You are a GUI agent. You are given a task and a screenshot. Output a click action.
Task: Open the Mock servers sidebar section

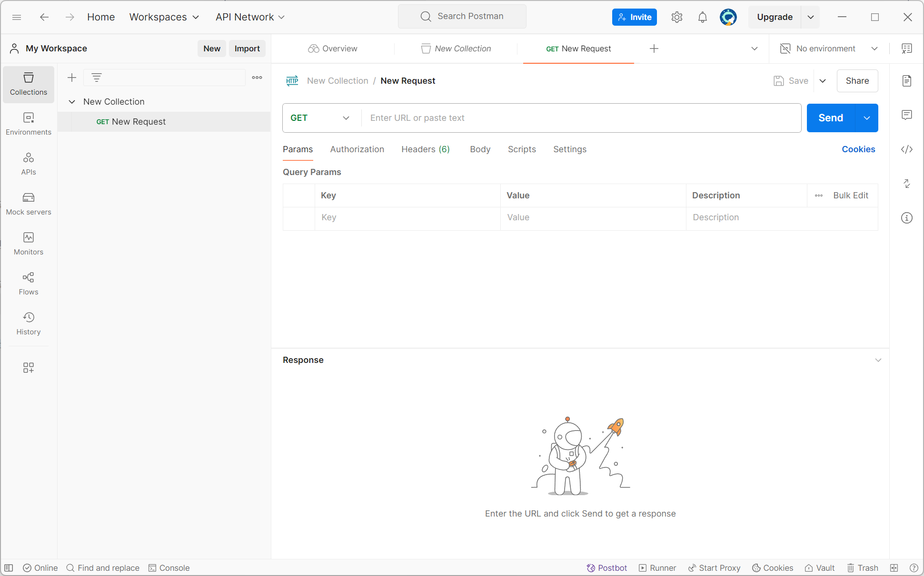tap(29, 204)
